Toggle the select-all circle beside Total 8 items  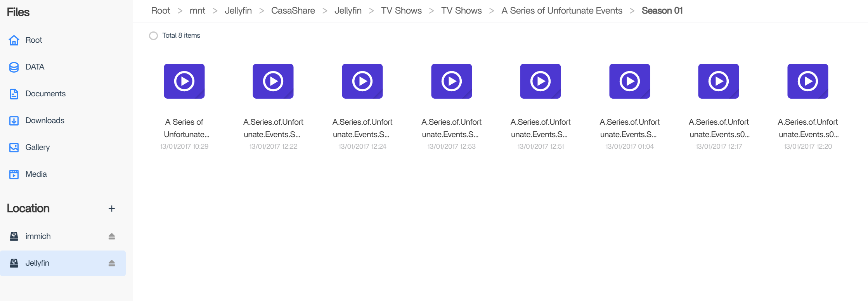pyautogui.click(x=154, y=36)
